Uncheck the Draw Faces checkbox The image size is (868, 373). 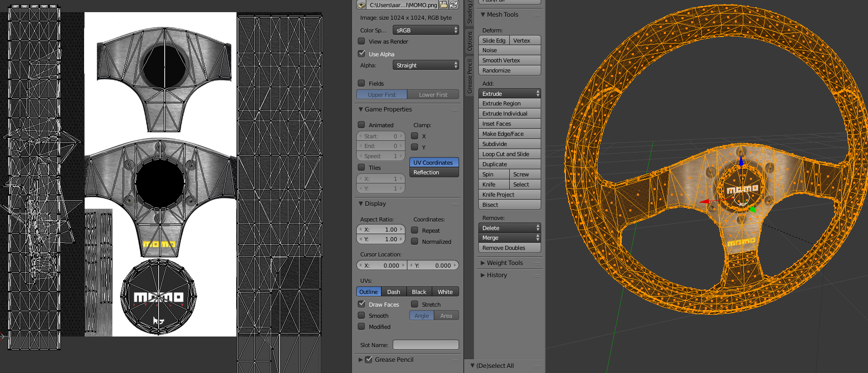[361, 304]
